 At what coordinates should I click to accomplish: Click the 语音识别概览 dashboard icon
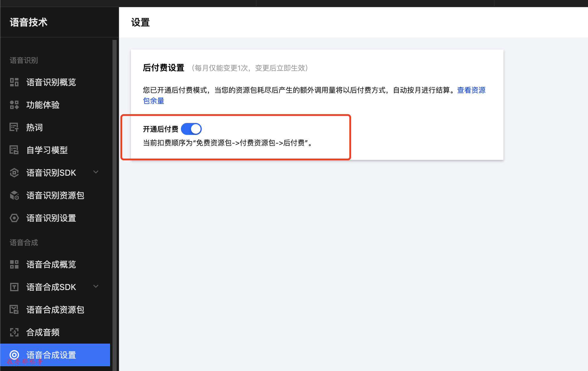(x=14, y=82)
